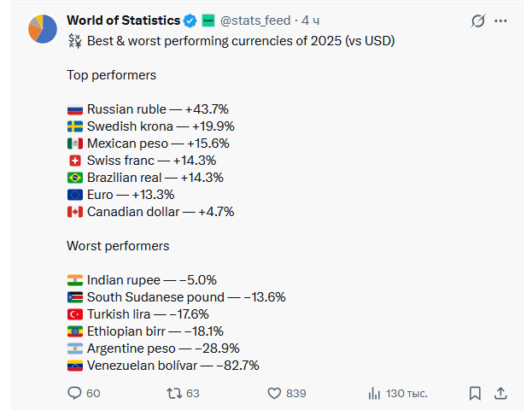Screen dimensions: 532x410
Task: Repost the tweet using the retweet icon
Action: [173, 393]
